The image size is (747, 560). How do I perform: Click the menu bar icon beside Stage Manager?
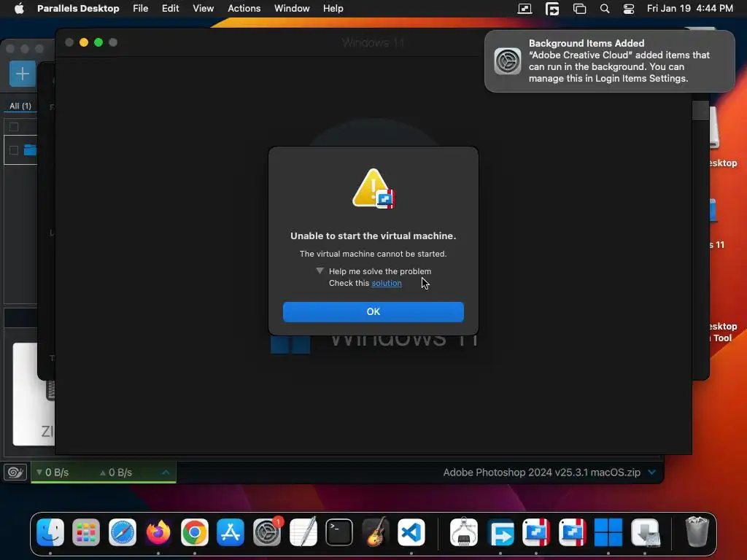pos(552,9)
